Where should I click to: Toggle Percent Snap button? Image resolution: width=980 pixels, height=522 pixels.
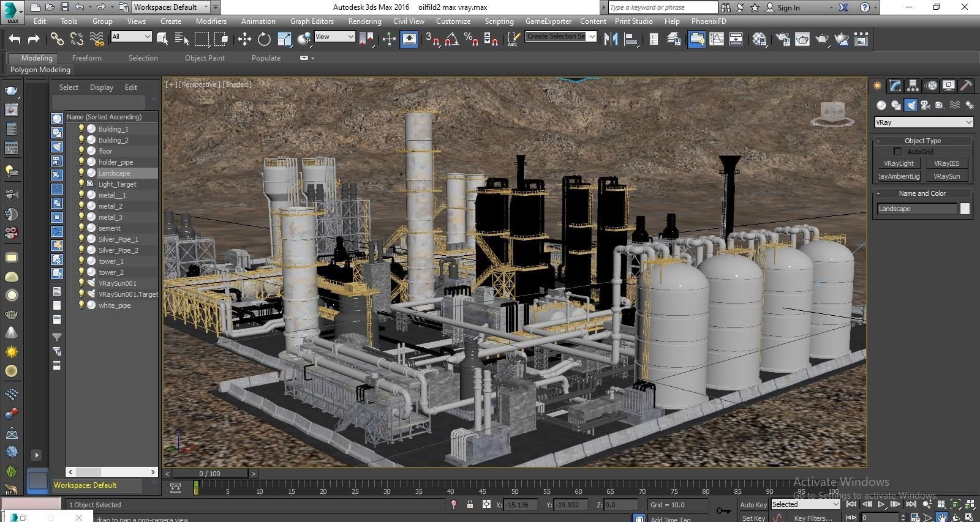pyautogui.click(x=471, y=39)
